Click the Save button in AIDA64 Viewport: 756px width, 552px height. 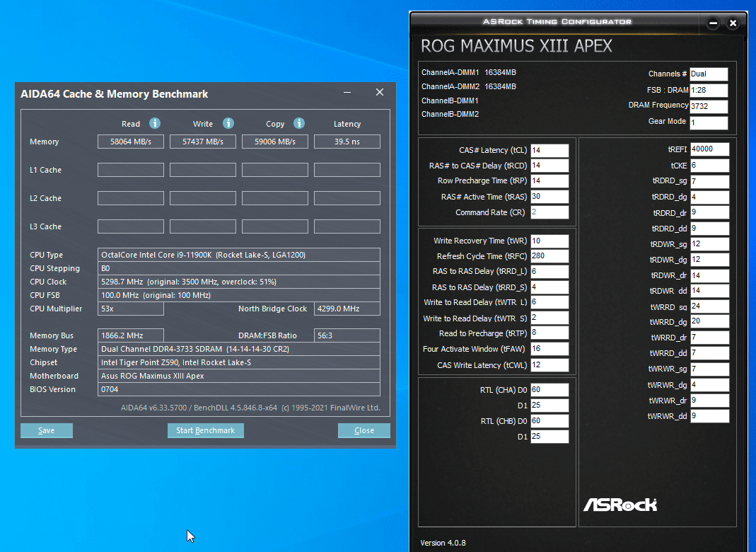coord(47,430)
